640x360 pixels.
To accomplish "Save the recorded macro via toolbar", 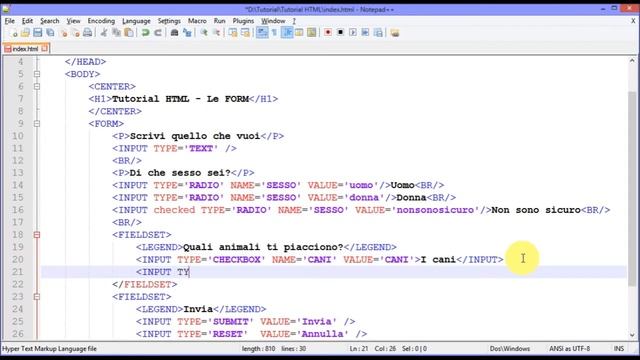I will coord(378,33).
